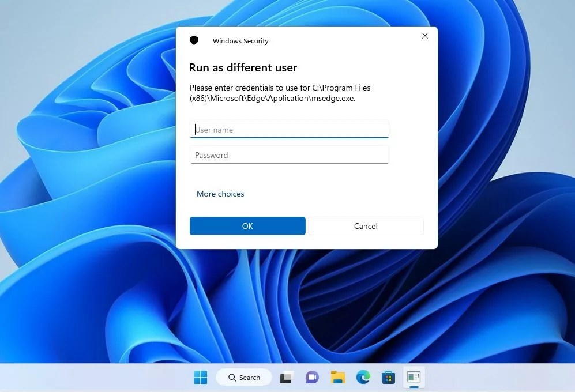Launch Microsoft Teams chat from the taskbar
Screen dimensions: 575x392
click(312, 377)
